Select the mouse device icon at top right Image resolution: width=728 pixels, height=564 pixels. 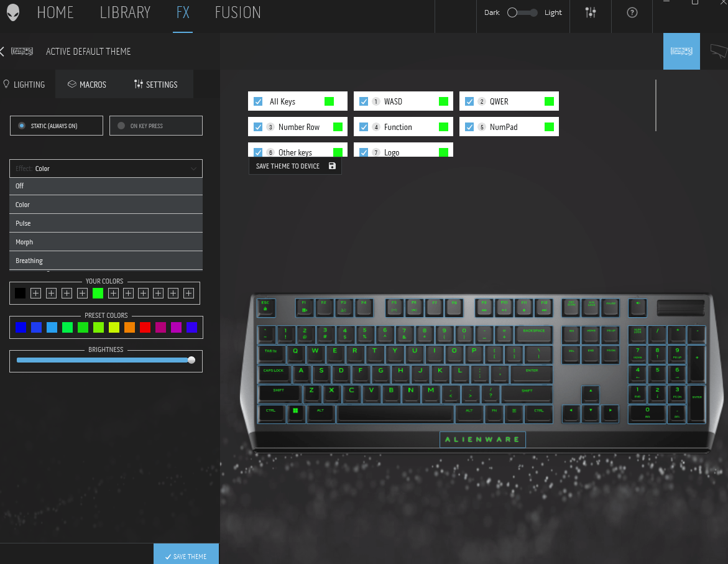point(718,51)
